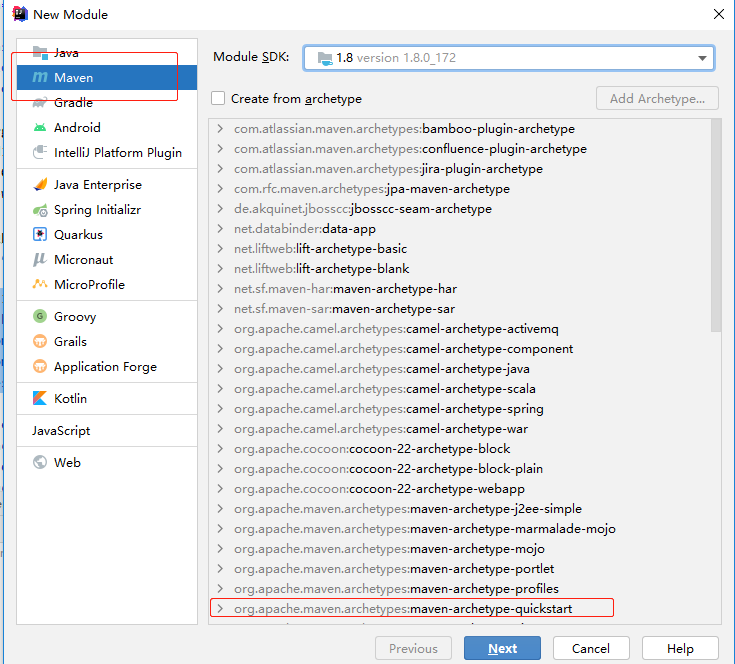This screenshot has width=735, height=664.
Task: Expand lift-archetype-basic node
Action: tap(220, 248)
